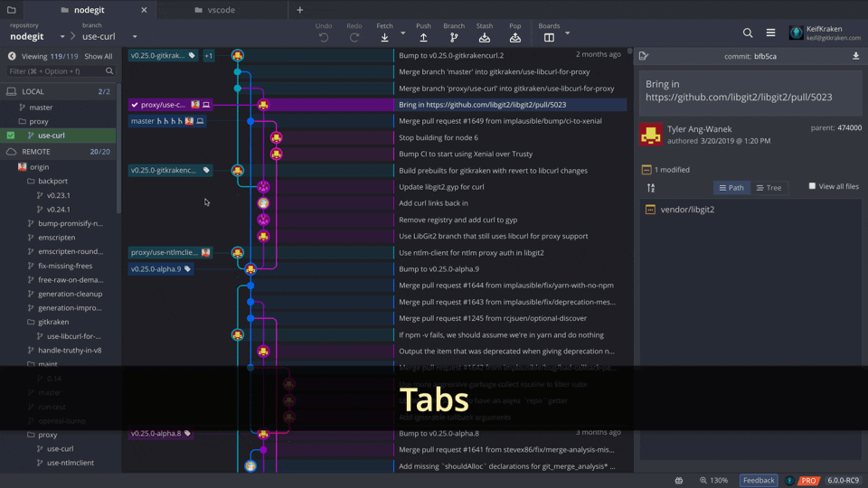This screenshot has width=868, height=488.
Task: Click the PRO badge
Action: (x=808, y=481)
